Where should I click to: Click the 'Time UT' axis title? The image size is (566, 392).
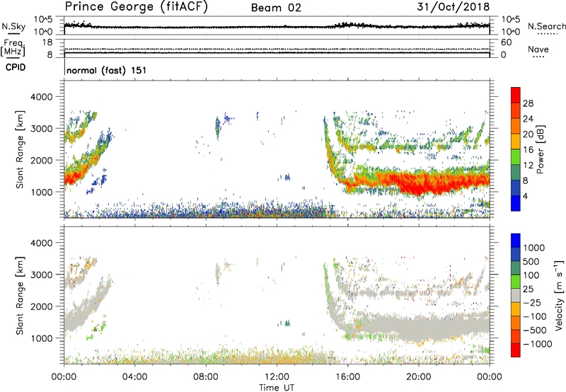277,388
